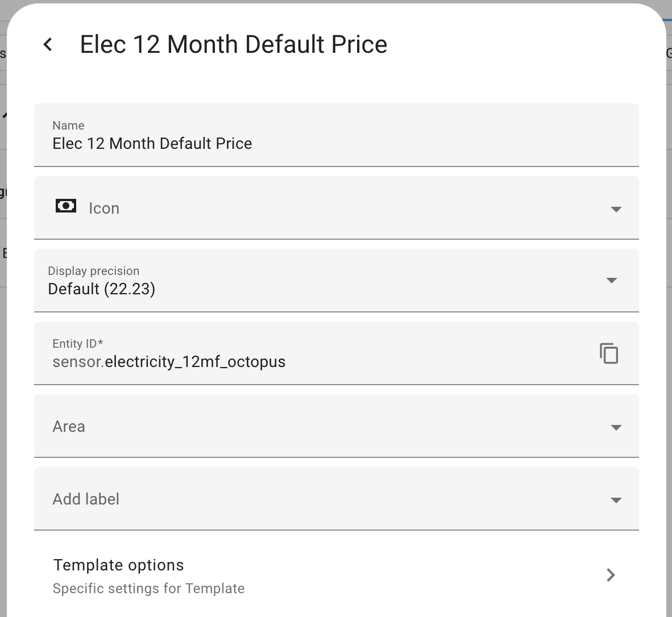The width and height of the screenshot is (672, 617).
Task: Select the Default (22.23) precision value
Action: pyautogui.click(x=102, y=289)
